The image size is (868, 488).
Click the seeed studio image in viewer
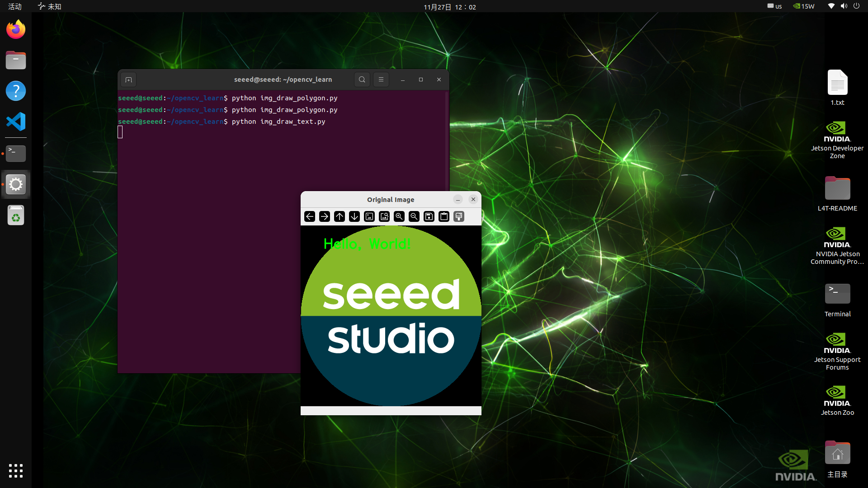click(391, 316)
